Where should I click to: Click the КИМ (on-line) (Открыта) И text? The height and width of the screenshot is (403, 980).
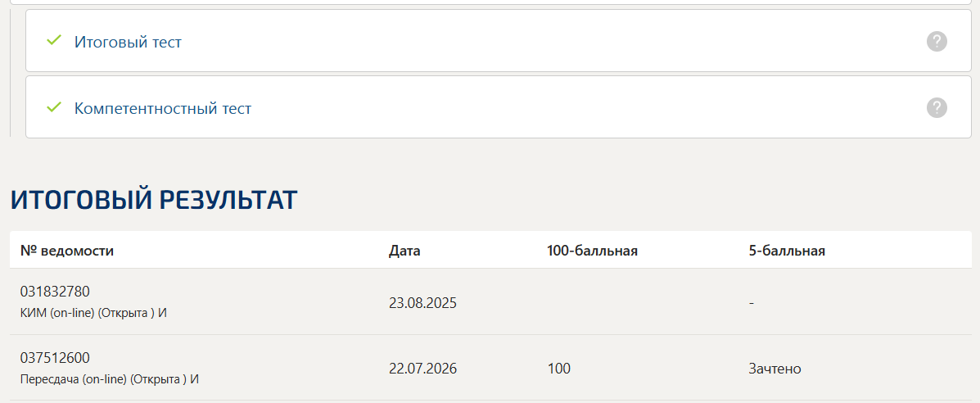tap(94, 312)
